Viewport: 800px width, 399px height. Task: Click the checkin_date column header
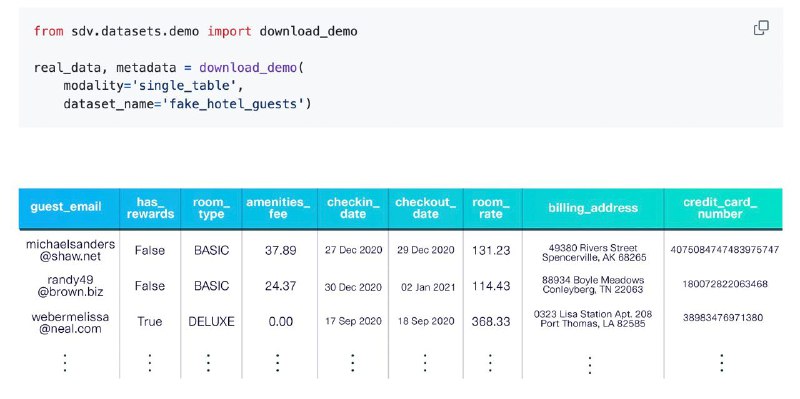click(353, 208)
